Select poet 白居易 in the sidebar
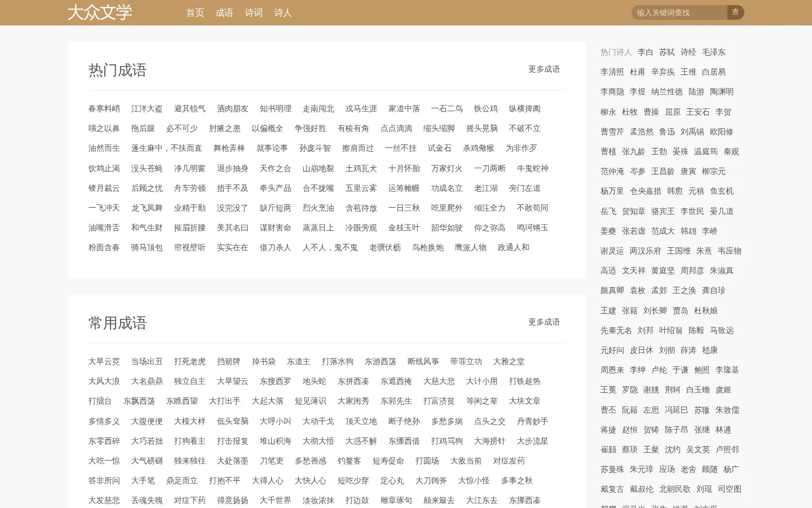 tap(714, 72)
